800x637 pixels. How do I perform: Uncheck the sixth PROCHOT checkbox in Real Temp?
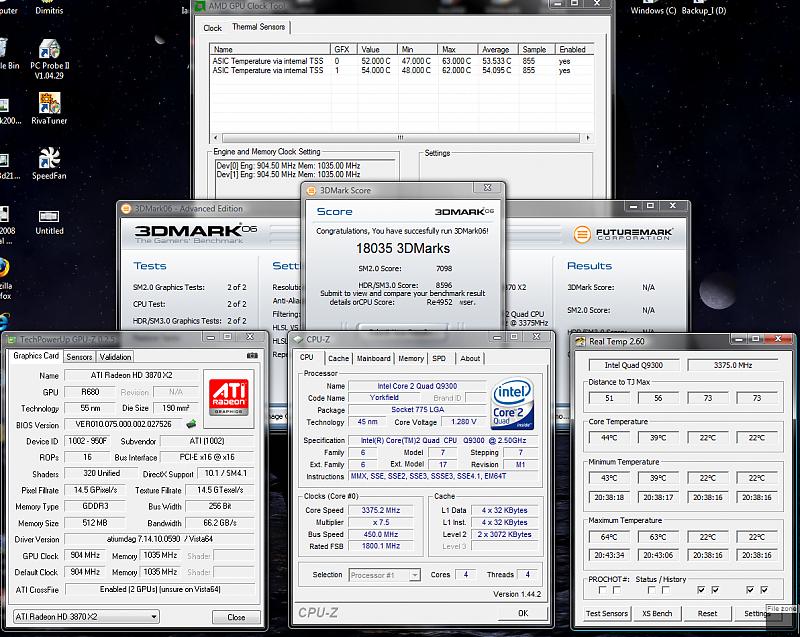click(x=715, y=590)
